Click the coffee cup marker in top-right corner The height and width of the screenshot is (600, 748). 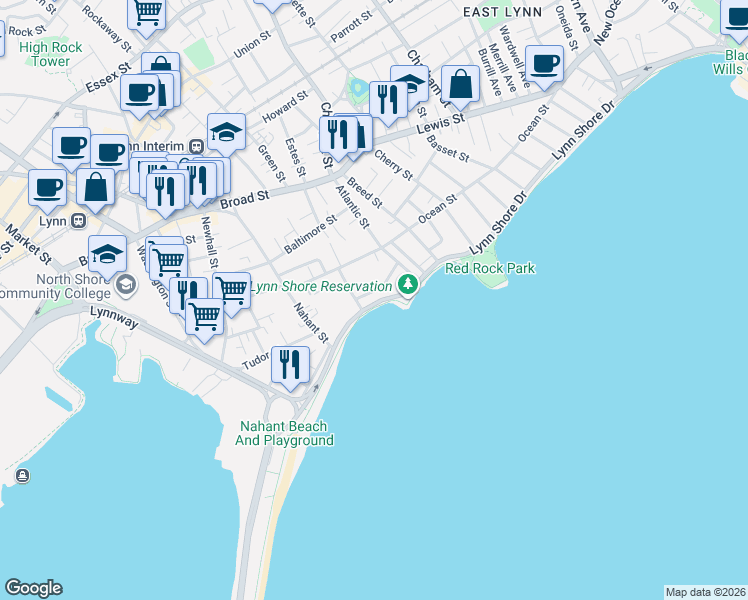point(735,19)
